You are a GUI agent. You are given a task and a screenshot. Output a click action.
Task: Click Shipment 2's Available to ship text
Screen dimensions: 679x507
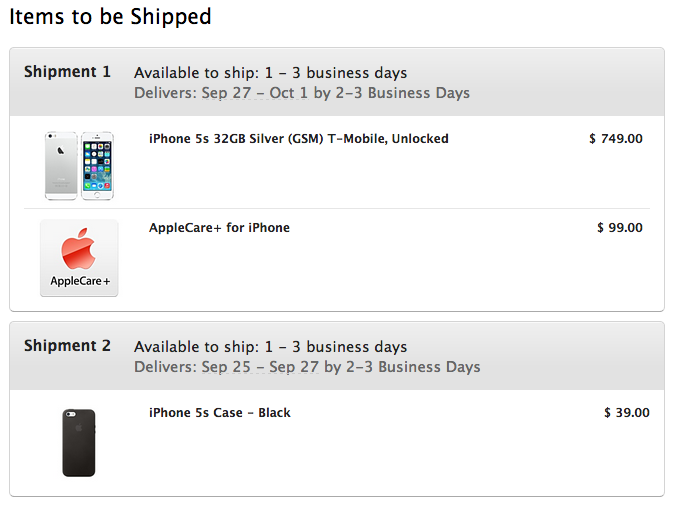tap(270, 347)
